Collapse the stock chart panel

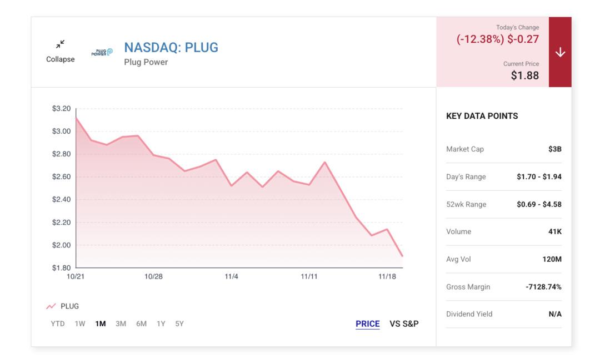(60, 59)
